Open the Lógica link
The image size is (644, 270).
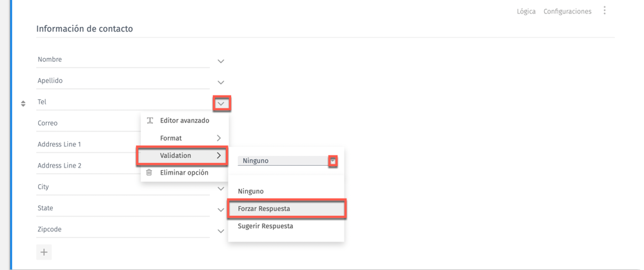(526, 12)
